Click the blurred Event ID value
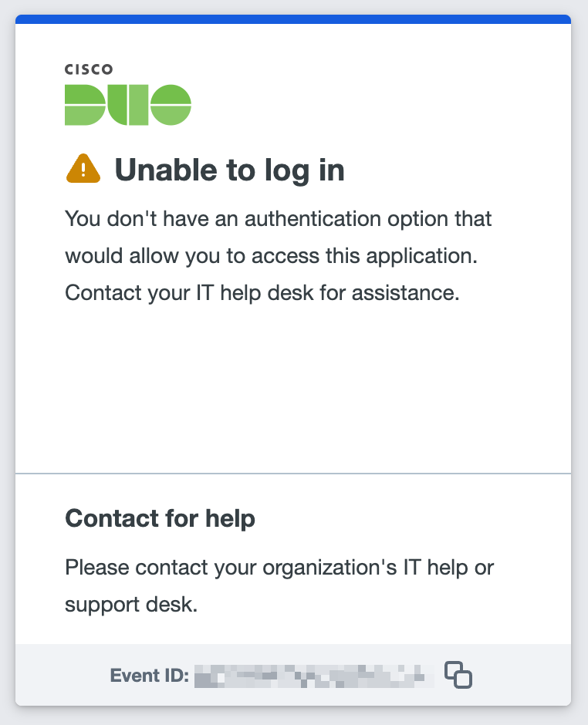Image resolution: width=588 pixels, height=725 pixels. click(313, 676)
